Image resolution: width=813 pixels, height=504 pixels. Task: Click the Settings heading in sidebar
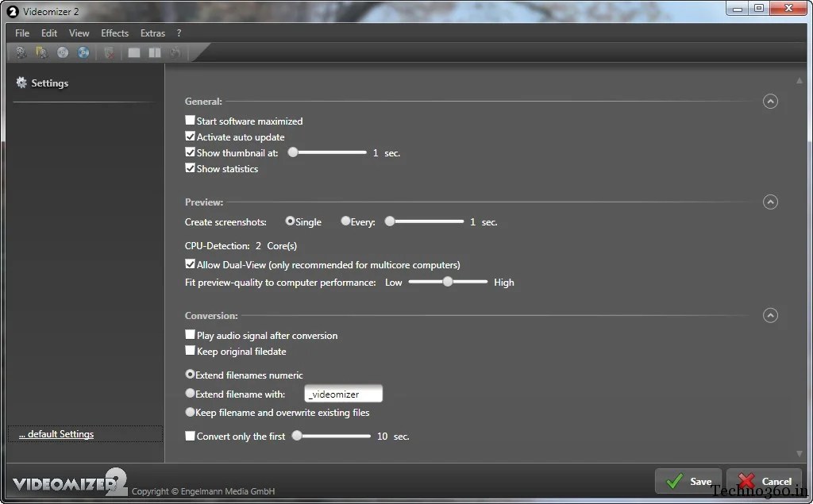tap(50, 83)
